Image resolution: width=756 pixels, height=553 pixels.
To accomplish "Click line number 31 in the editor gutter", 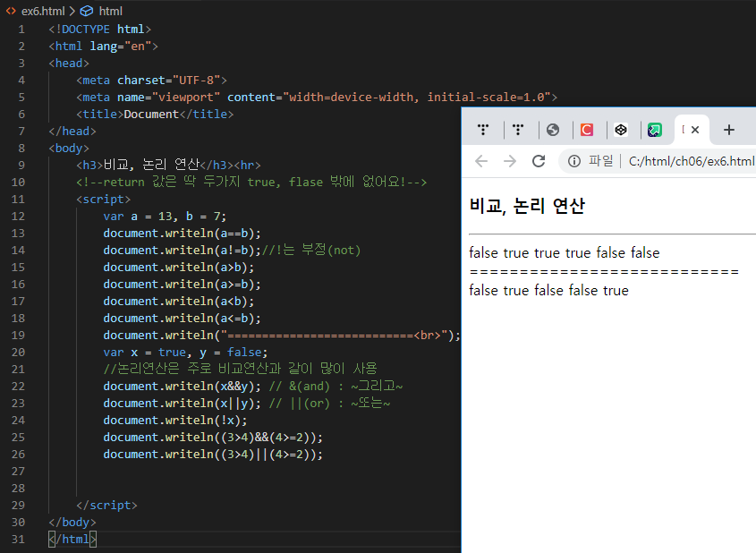I will (18, 539).
